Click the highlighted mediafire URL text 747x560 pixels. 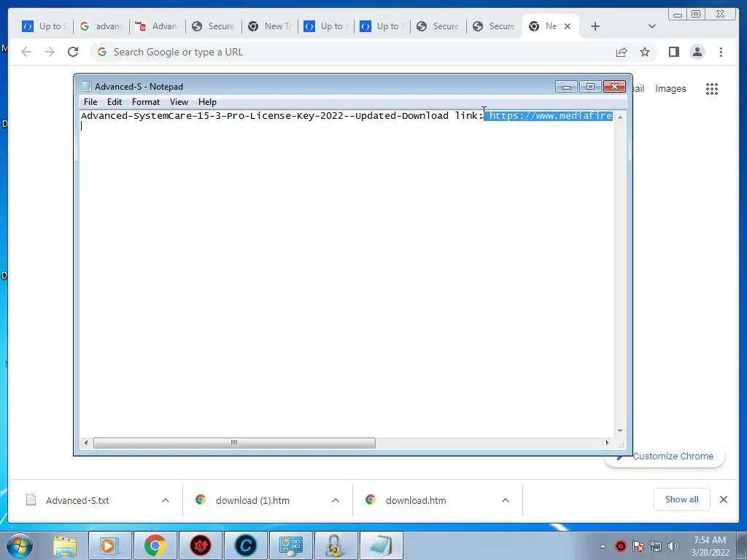(548, 116)
